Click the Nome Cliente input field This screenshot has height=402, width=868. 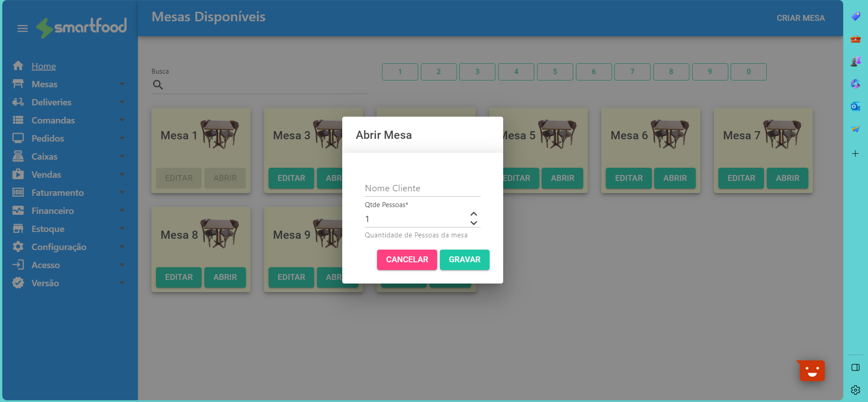[x=422, y=189]
